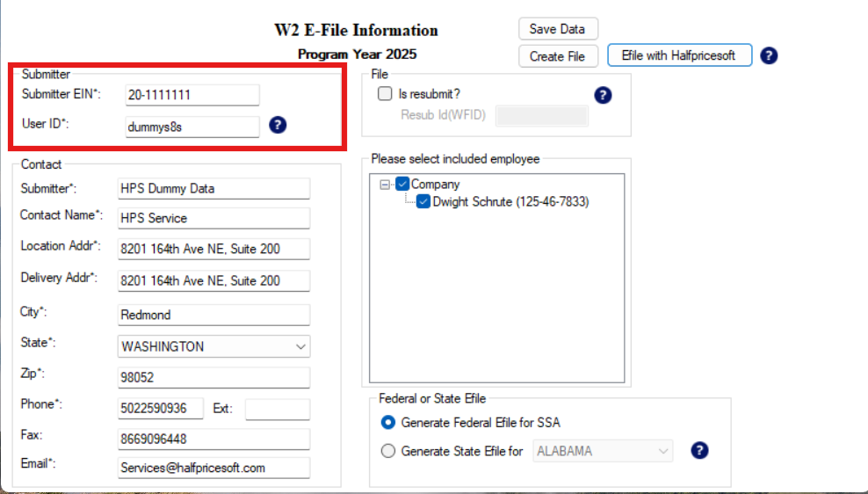
Task: Uncheck Dwight Schrute employee checkbox
Action: point(423,202)
